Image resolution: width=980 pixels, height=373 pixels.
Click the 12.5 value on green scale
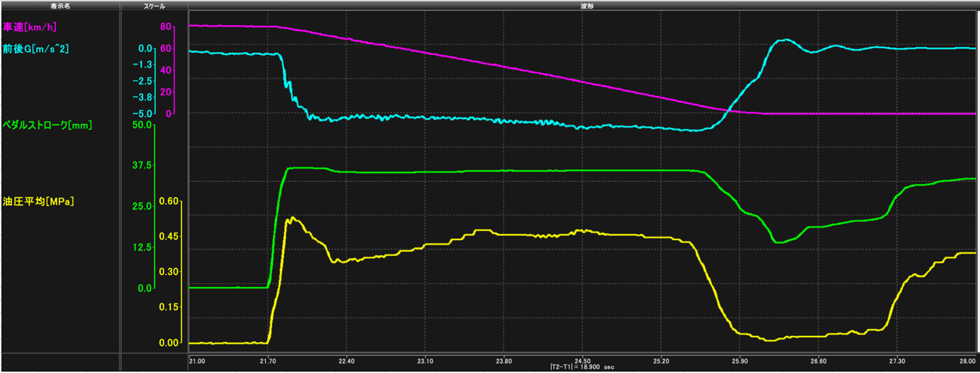coord(143,247)
